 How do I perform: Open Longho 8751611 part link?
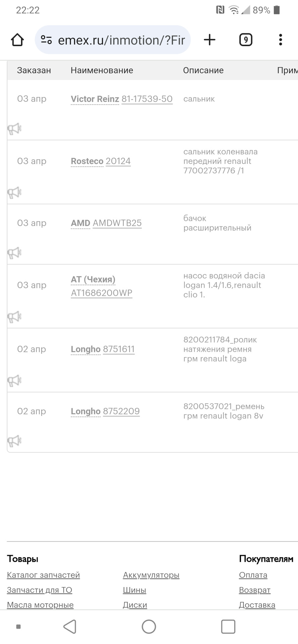click(x=119, y=349)
